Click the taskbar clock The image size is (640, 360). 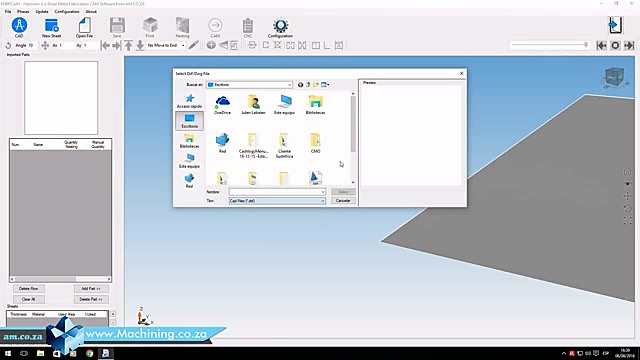click(x=625, y=353)
